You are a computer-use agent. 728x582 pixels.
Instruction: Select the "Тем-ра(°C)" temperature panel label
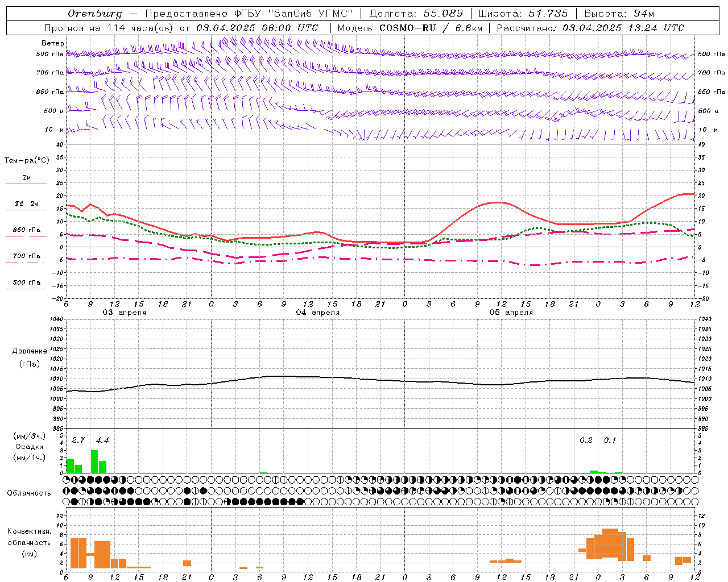[x=27, y=161]
